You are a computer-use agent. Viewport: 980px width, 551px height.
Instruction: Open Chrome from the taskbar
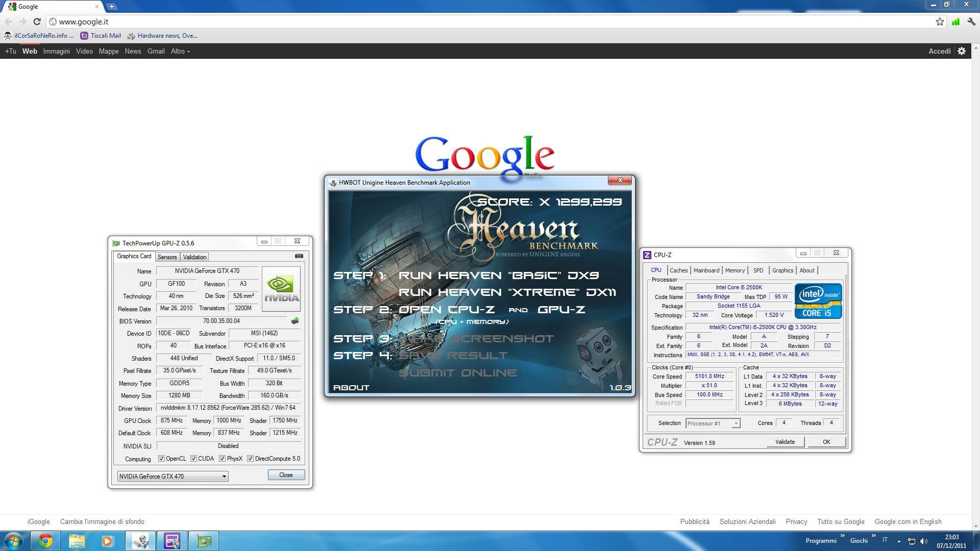[45, 541]
